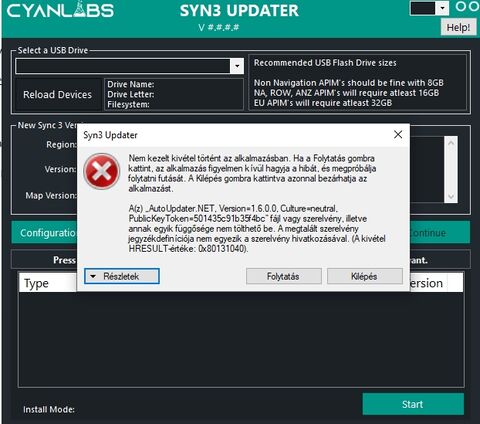Click the 'Syn3 Updater' dialog title
This screenshot has width=480, height=424.
tap(110, 135)
